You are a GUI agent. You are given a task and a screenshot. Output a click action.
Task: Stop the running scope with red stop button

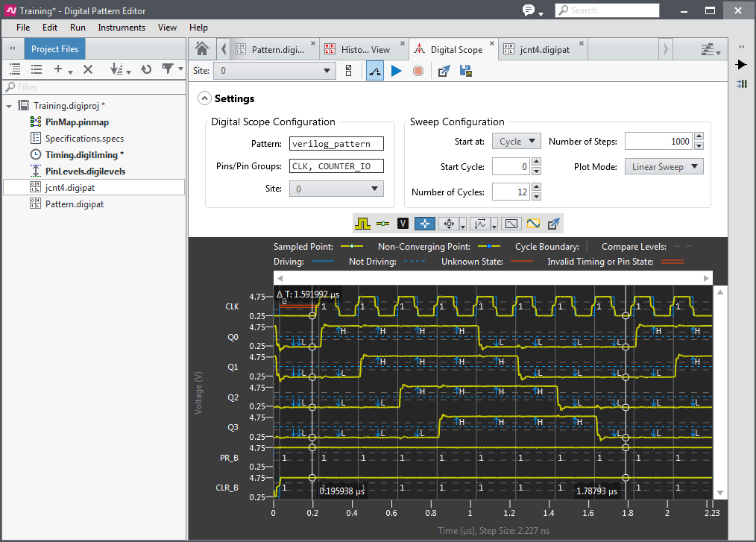(x=418, y=71)
